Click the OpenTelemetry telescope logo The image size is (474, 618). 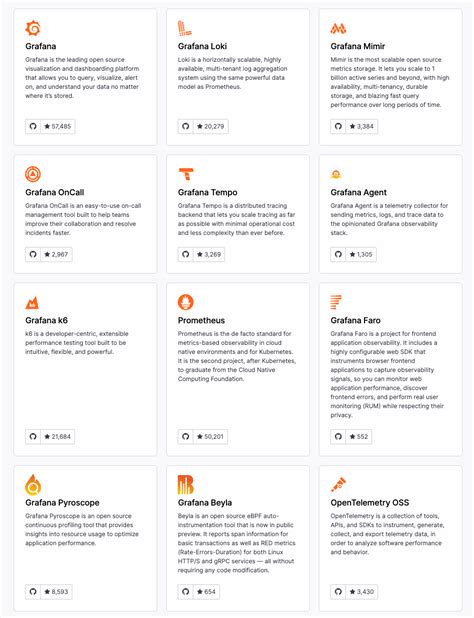pos(338,485)
